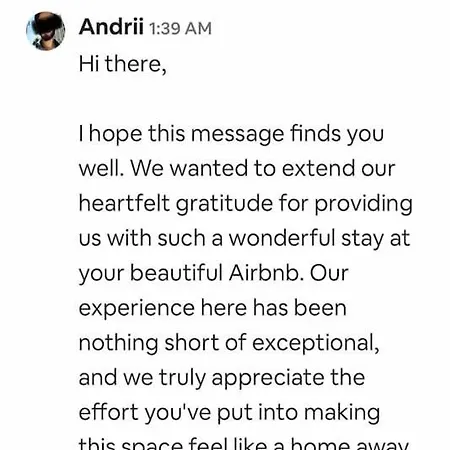
Task: Click the partially visible 'this space feel like a home away' line
Action: click(x=244, y=443)
